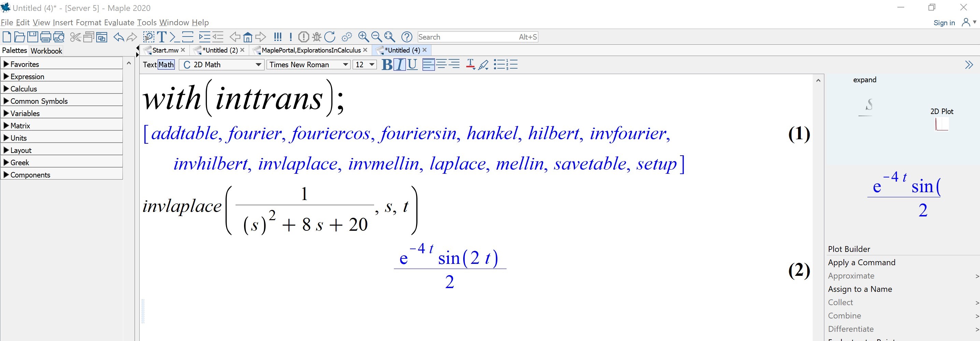Choose Plot Builder in the context panel
This screenshot has height=341, width=980.
point(849,249)
